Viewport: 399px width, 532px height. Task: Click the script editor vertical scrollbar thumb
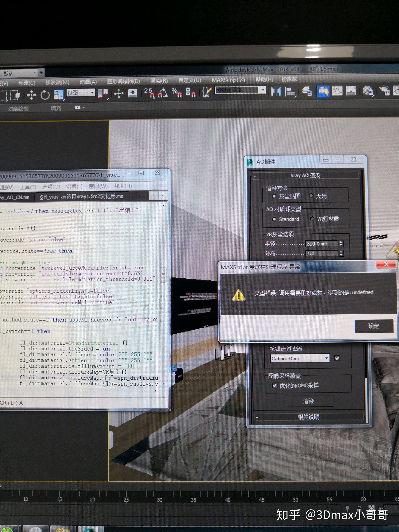click(x=163, y=275)
